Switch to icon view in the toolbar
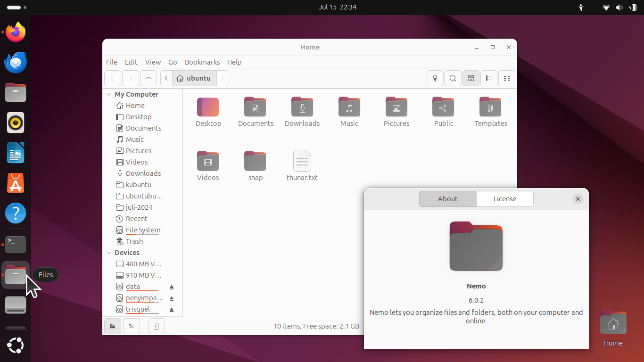Screen dimensions: 644x362 471,78
